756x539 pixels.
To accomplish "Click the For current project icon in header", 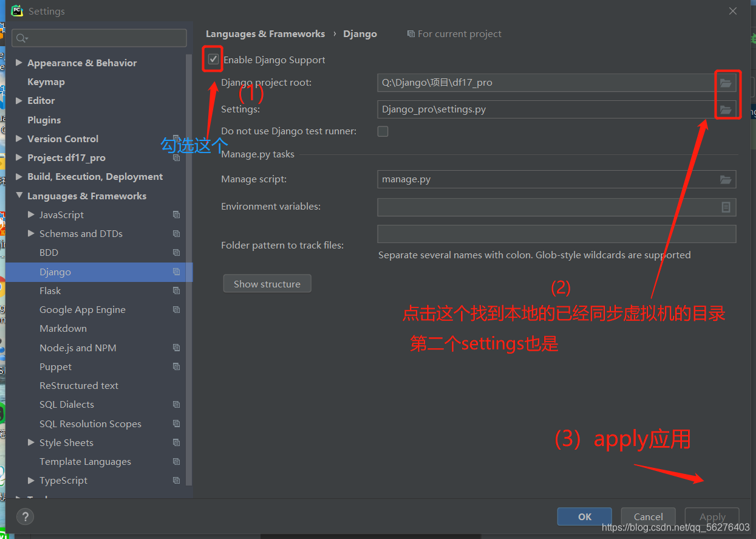I will 411,34.
